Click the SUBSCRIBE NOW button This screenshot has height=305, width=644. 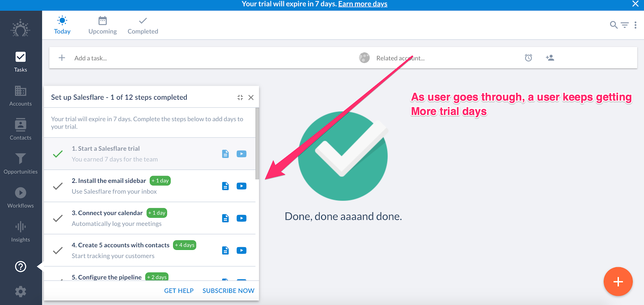point(228,291)
